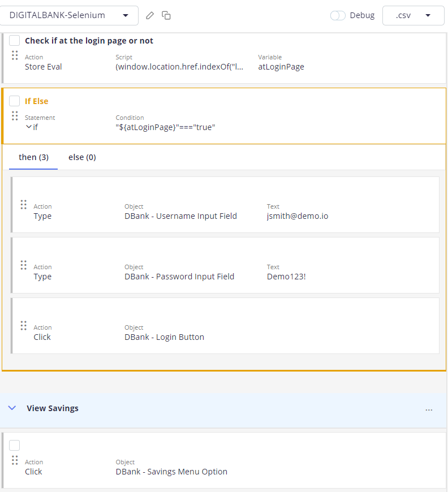448x492 pixels.
Task: Click drag handle of Password Type step
Action: pyautogui.click(x=24, y=265)
